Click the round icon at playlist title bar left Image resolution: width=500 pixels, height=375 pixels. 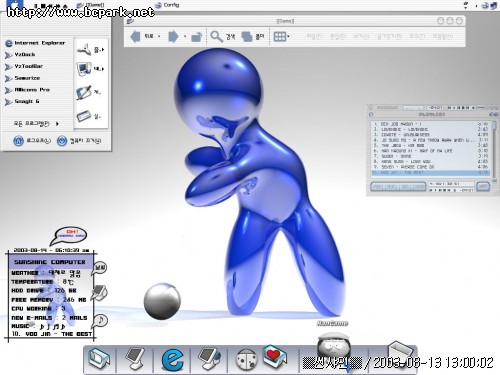pos(371,114)
